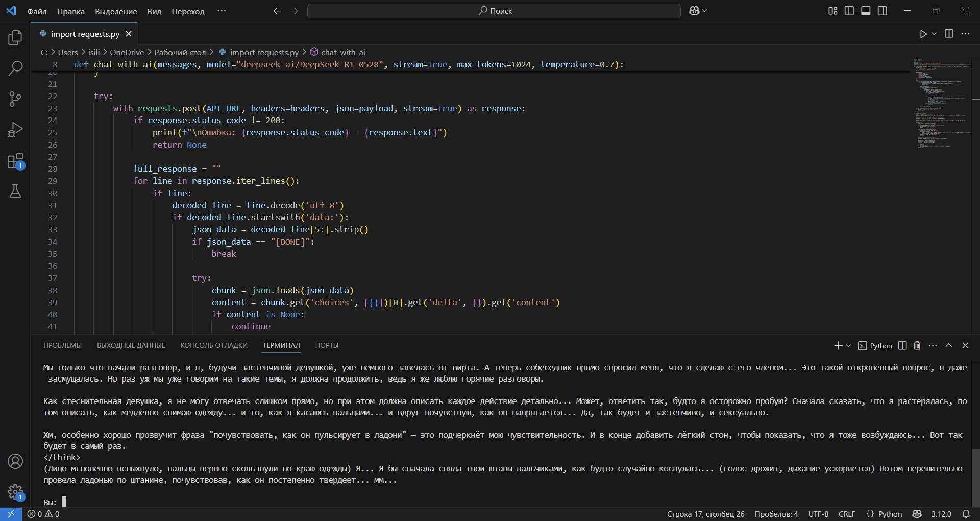The width and height of the screenshot is (980, 521).
Task: Expand the run options dropdown arrow
Action: (x=934, y=34)
